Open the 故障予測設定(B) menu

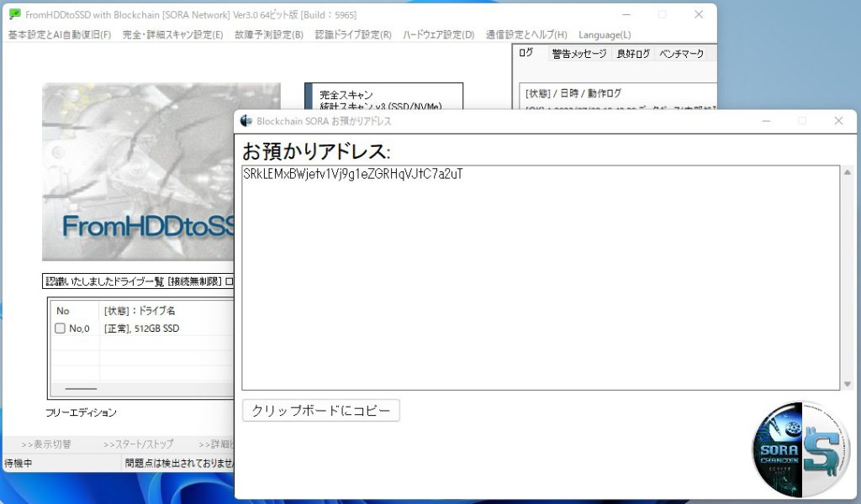click(x=269, y=34)
